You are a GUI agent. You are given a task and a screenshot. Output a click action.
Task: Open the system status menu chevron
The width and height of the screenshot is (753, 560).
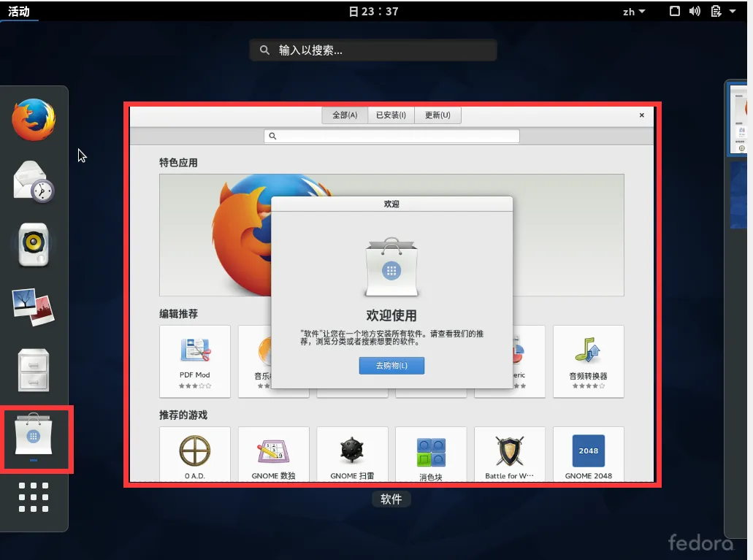point(734,11)
